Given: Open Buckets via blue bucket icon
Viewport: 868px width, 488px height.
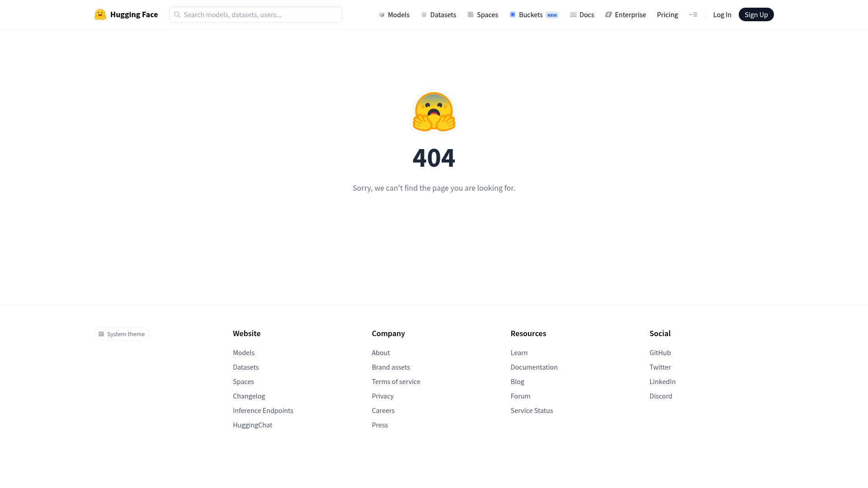Looking at the screenshot, I should point(513,14).
